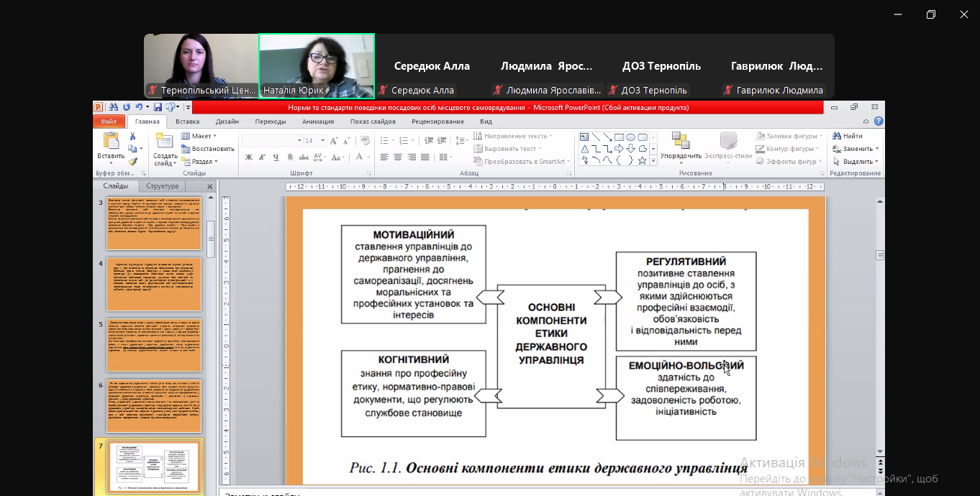Open the font name dropdown
This screenshot has width=980, height=496.
299,141
